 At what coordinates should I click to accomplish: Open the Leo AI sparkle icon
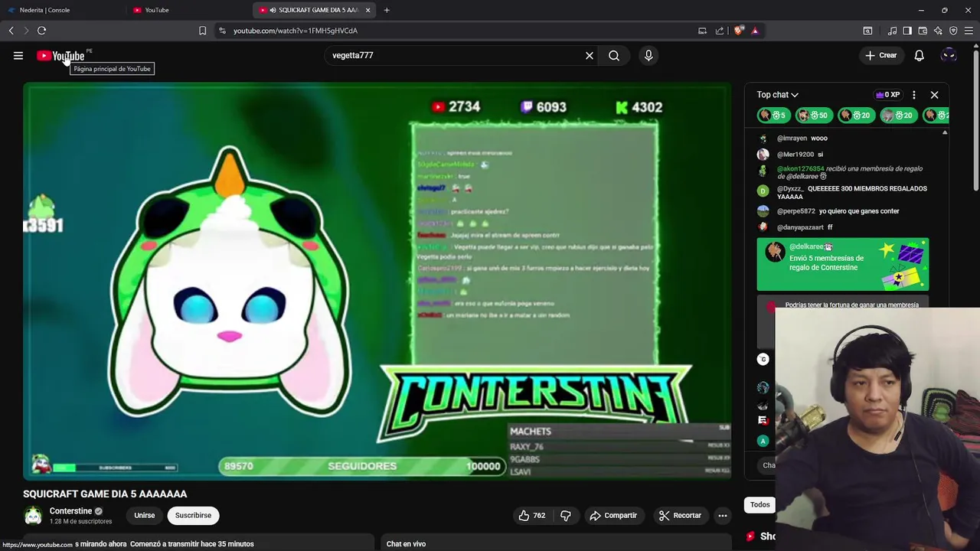(938, 31)
